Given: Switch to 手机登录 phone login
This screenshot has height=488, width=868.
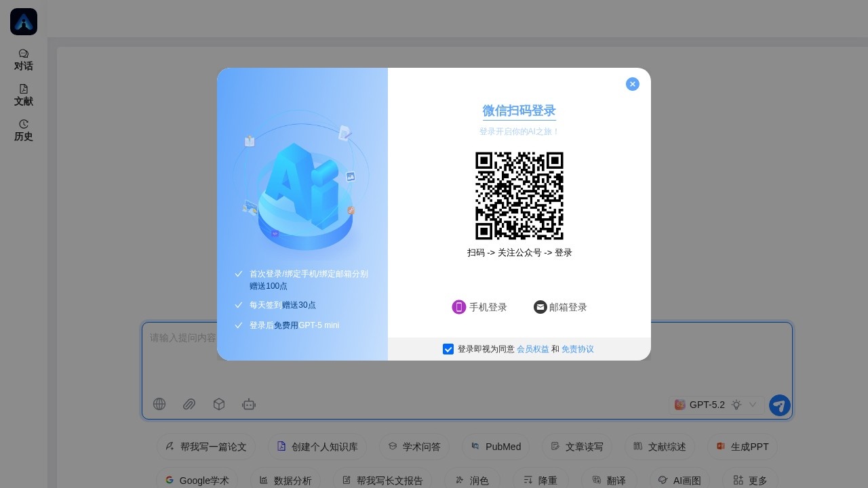Looking at the screenshot, I should pos(479,307).
